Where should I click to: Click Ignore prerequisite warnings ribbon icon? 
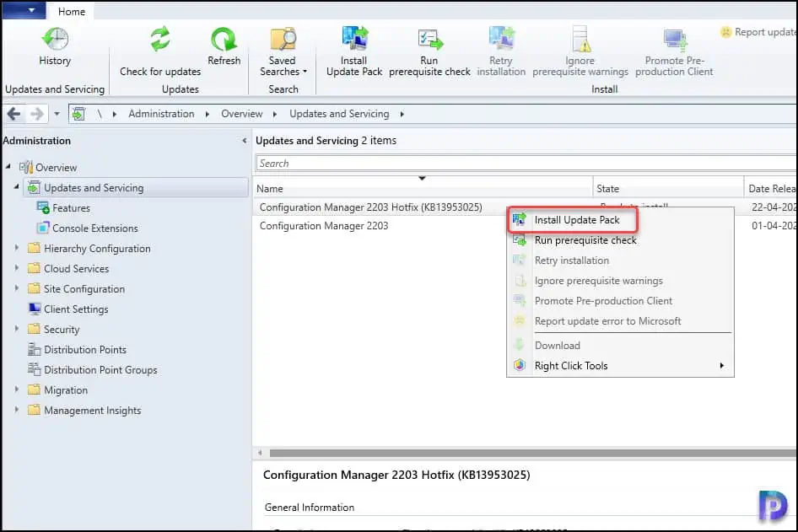pyautogui.click(x=580, y=39)
